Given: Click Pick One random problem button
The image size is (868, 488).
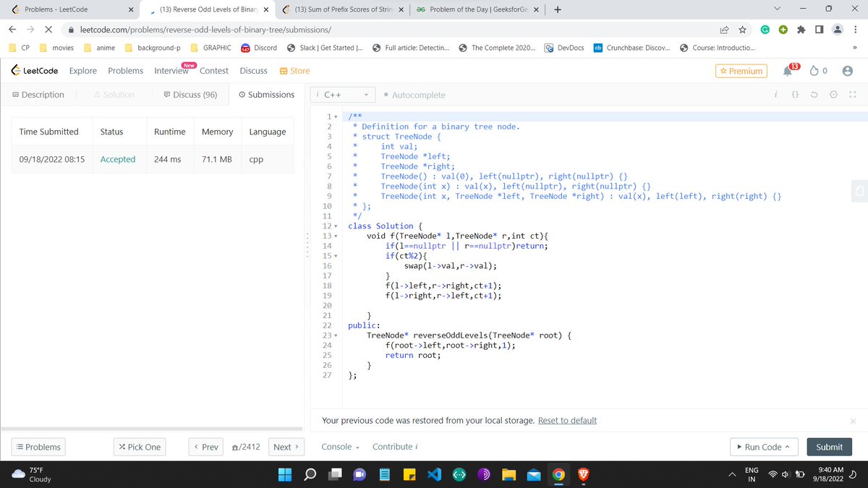Looking at the screenshot, I should coord(140,447).
